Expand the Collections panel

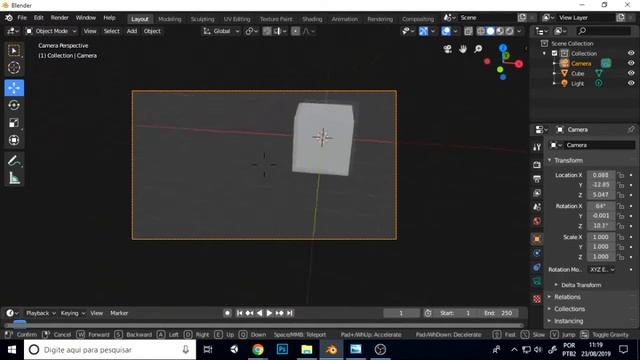569,309
